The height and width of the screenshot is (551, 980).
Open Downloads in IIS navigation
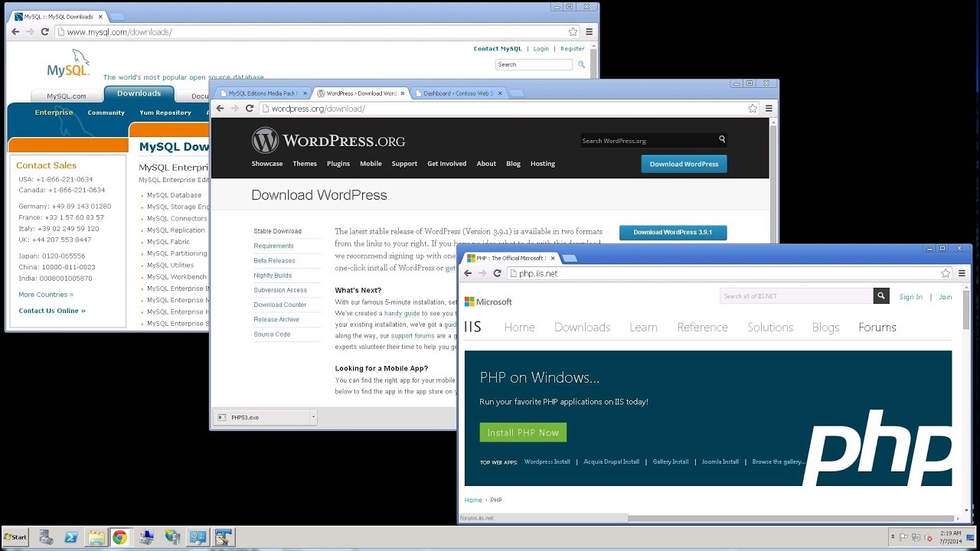pos(583,327)
